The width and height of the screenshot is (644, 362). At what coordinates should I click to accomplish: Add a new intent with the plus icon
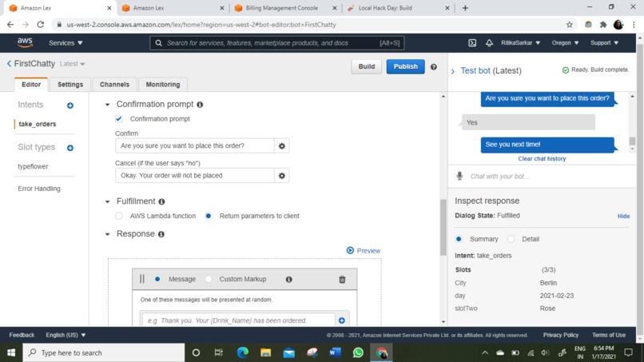[70, 105]
